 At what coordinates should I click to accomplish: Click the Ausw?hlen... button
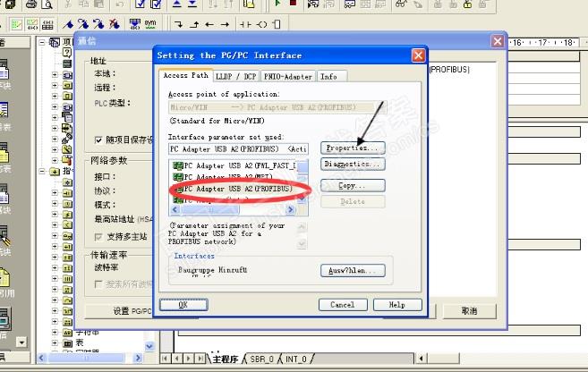pyautogui.click(x=353, y=270)
